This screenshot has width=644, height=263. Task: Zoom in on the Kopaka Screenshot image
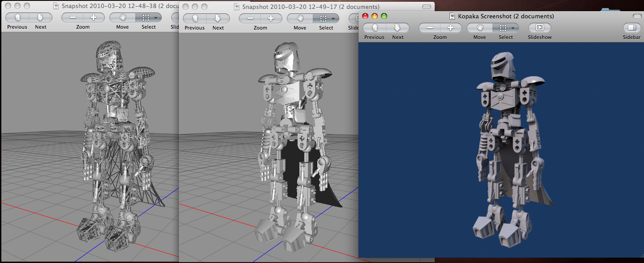(451, 28)
